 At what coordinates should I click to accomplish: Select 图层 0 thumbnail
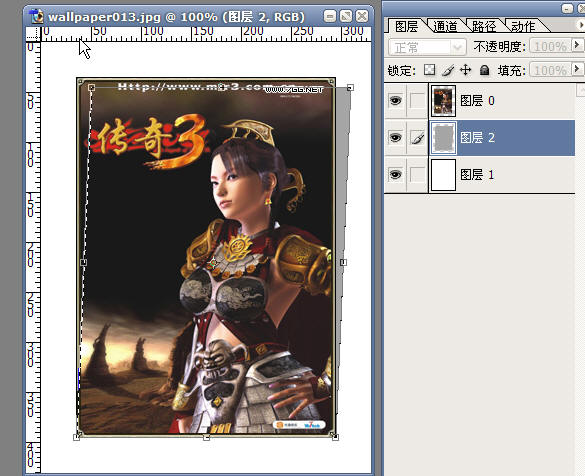[443, 101]
